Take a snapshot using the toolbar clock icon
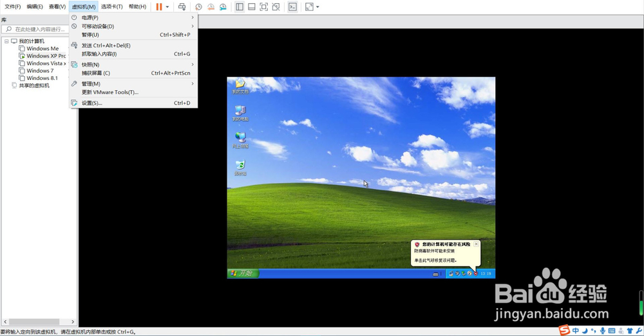The width and height of the screenshot is (644, 336). [198, 6]
